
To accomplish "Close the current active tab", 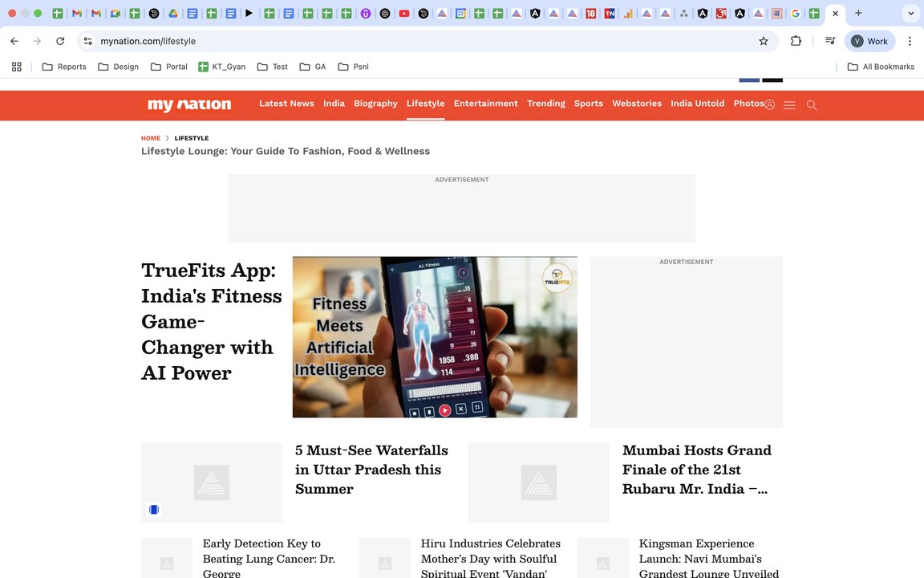I will point(835,13).
